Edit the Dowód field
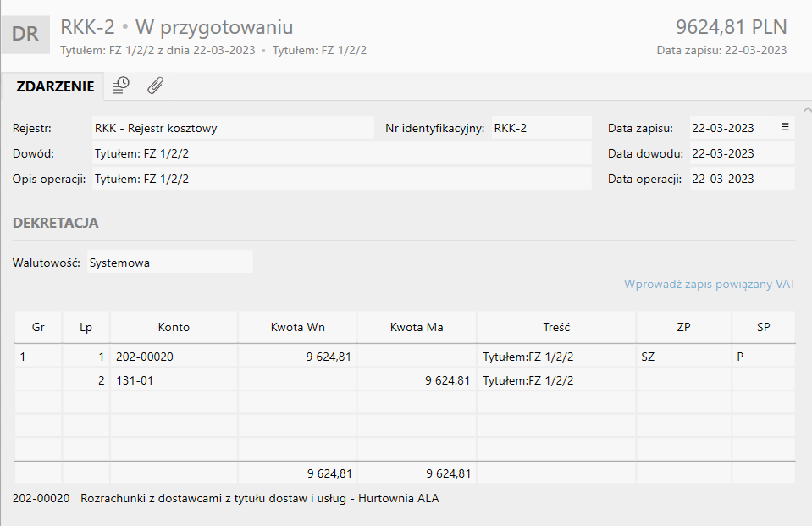Viewport: 812px width, 526px height. [342, 153]
